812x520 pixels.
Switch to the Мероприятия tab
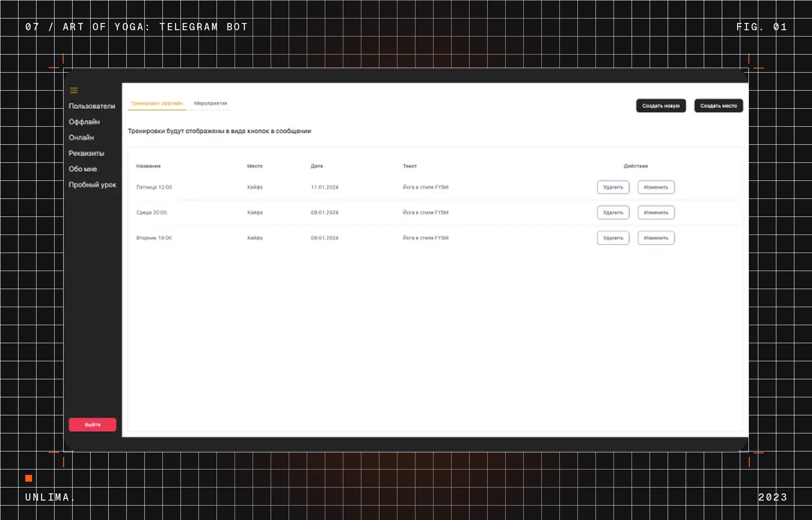point(210,103)
